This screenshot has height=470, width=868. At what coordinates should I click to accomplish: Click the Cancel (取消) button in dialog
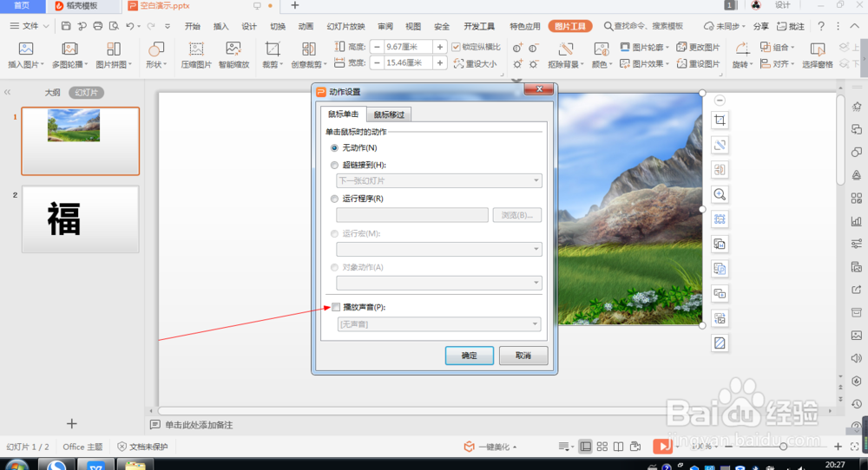[523, 356]
